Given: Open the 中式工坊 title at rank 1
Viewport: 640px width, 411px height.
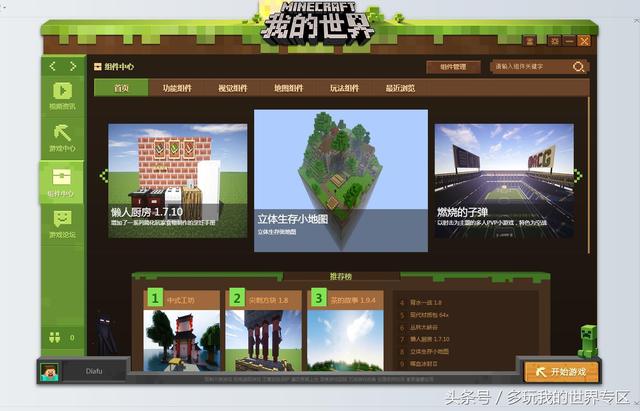Looking at the screenshot, I should [181, 300].
